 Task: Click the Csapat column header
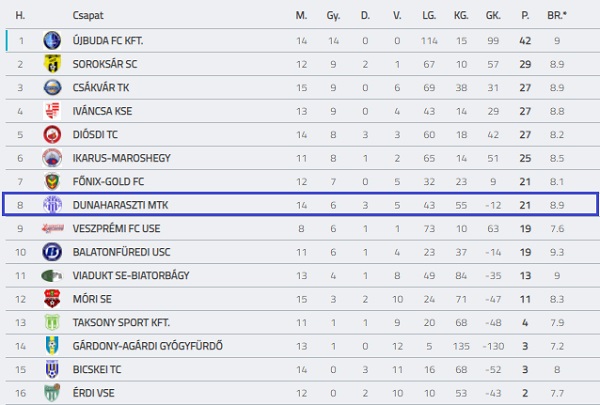[87, 16]
